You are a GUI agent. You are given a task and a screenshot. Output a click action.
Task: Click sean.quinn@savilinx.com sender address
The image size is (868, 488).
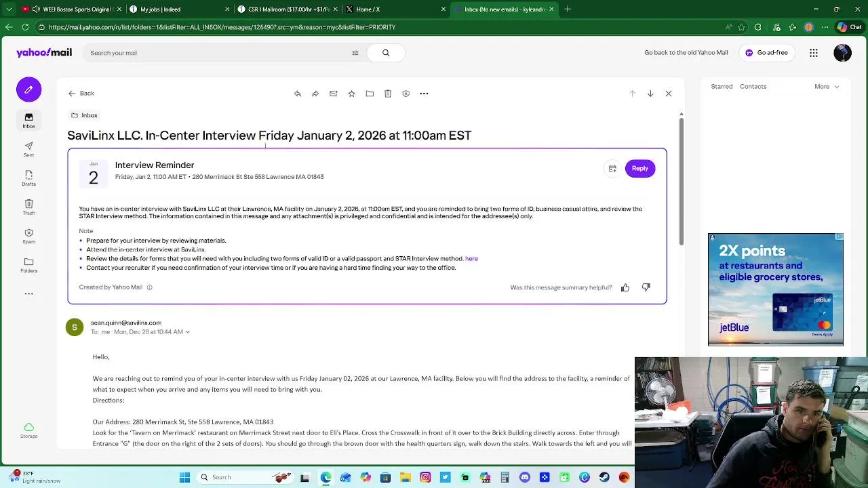click(x=126, y=323)
